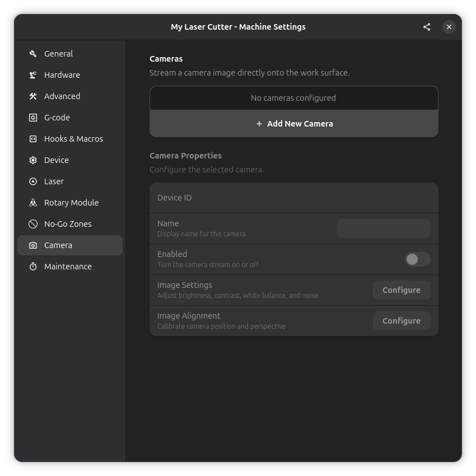Screen dimensions: 476x476
Task: Click the No-Go Zones prohibited icon
Action: 33,224
